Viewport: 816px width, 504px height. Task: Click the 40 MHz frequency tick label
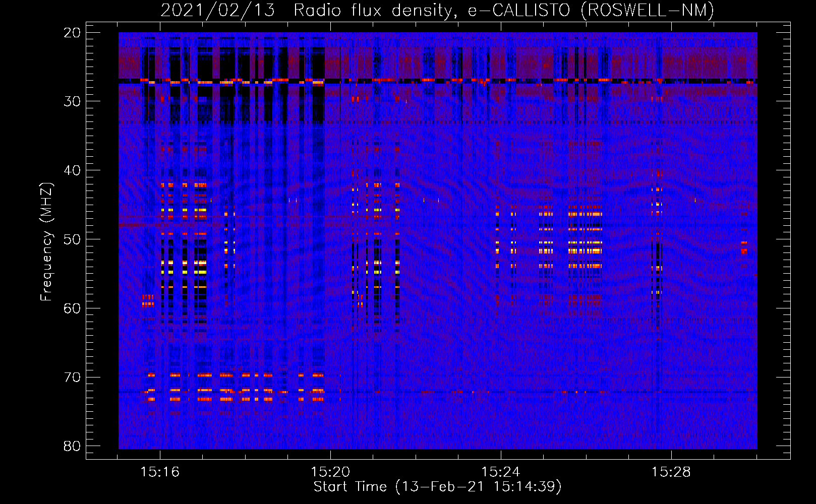(73, 170)
